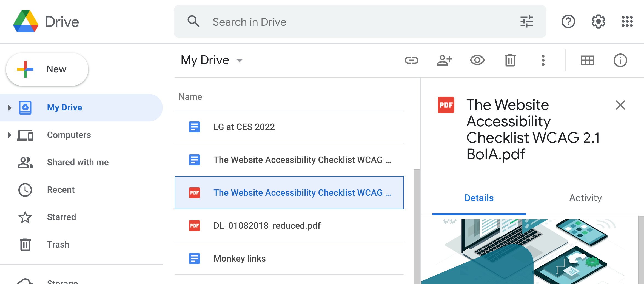Click the details panel file title
The width and height of the screenshot is (644, 284).
(x=533, y=129)
